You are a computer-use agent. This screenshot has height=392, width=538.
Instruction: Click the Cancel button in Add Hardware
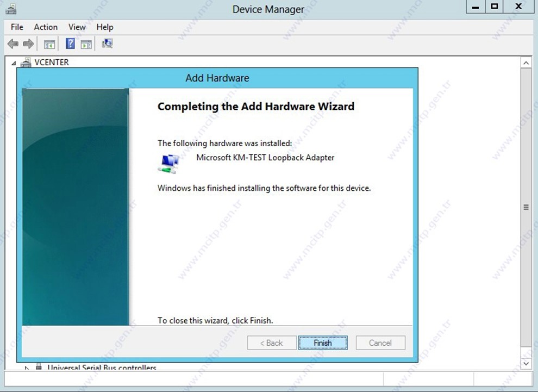click(380, 343)
